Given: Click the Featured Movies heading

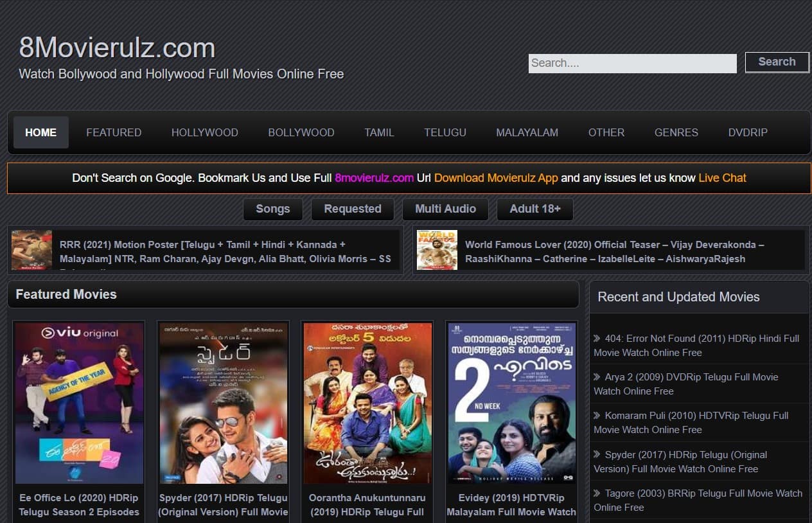Looking at the screenshot, I should click(66, 294).
